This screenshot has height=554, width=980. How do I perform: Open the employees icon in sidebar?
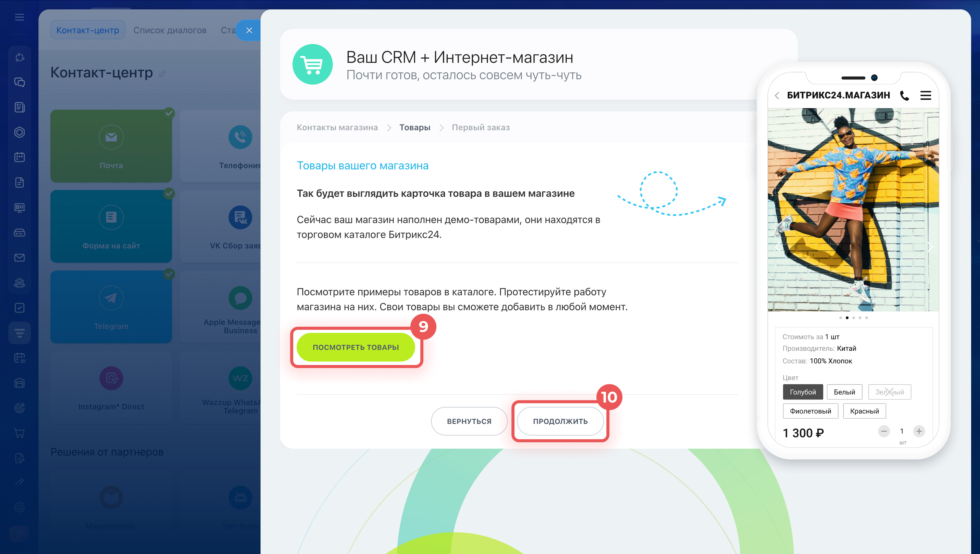[x=19, y=283]
